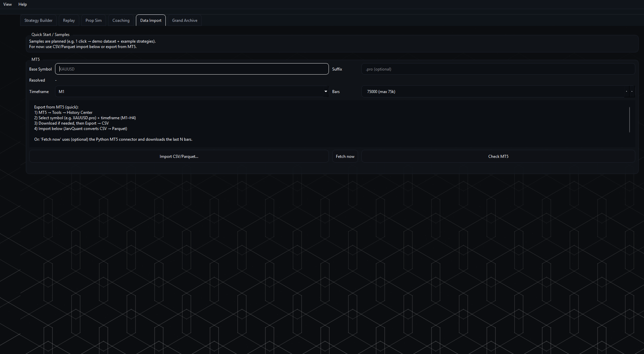Click the Import CSV/Parquet button
The height and width of the screenshot is (354, 644).
point(179,157)
